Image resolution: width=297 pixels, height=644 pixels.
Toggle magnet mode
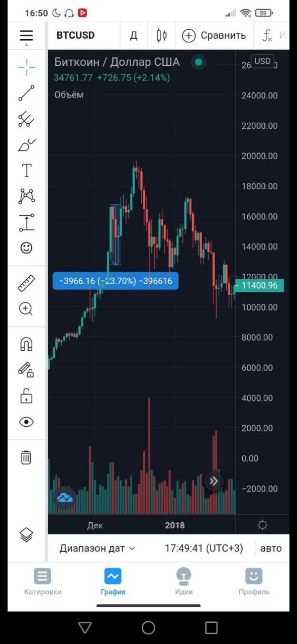26,344
